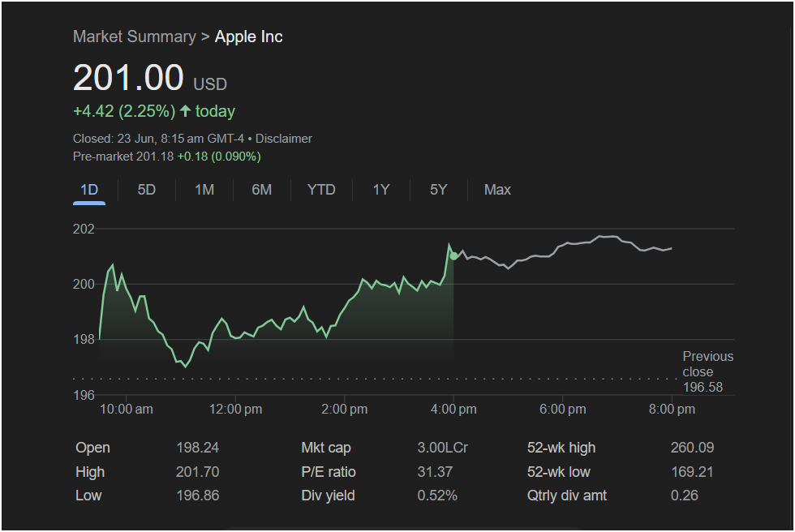Click the green up arrow beside today
Screen dimensions: 795x532
186,111
